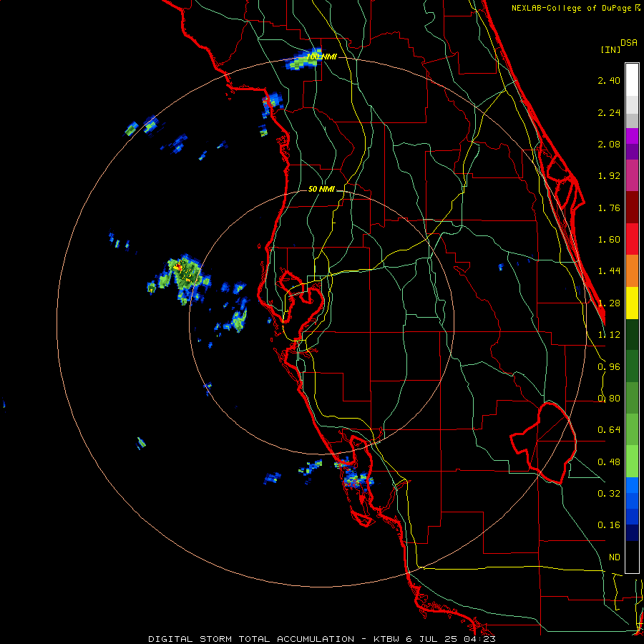Click the 50 NMI range ring label

[x=321, y=190]
